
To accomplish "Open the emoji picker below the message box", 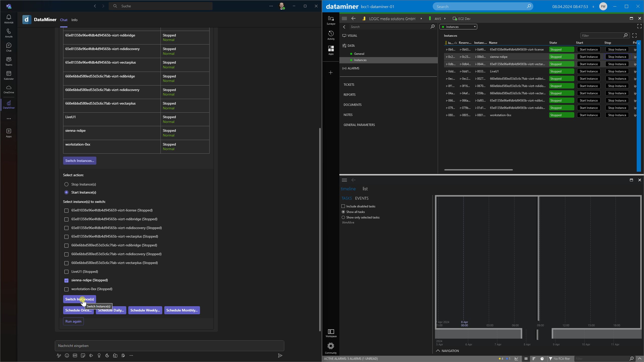I will pyautogui.click(x=67, y=355).
